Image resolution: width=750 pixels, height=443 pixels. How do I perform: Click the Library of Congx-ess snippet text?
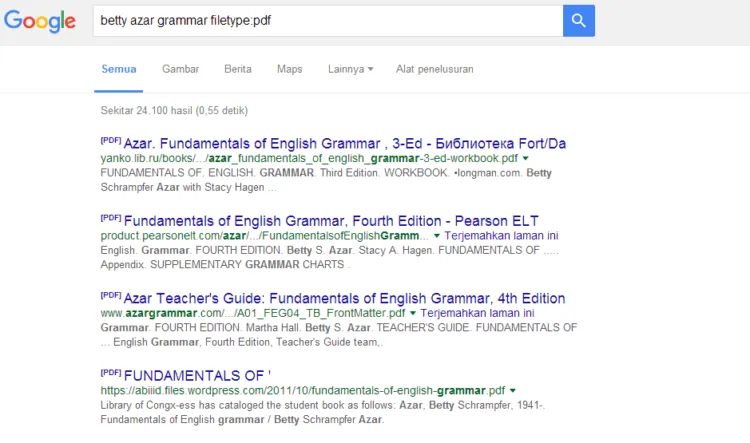pos(323,405)
